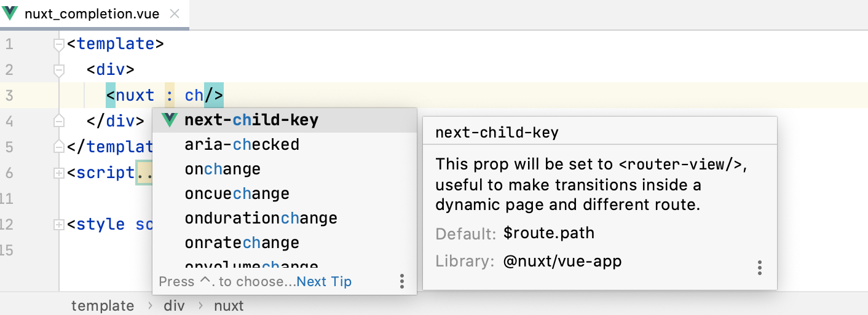Click the folded ellipsis placeholder on the script line
The width and height of the screenshot is (868, 315).
click(145, 173)
